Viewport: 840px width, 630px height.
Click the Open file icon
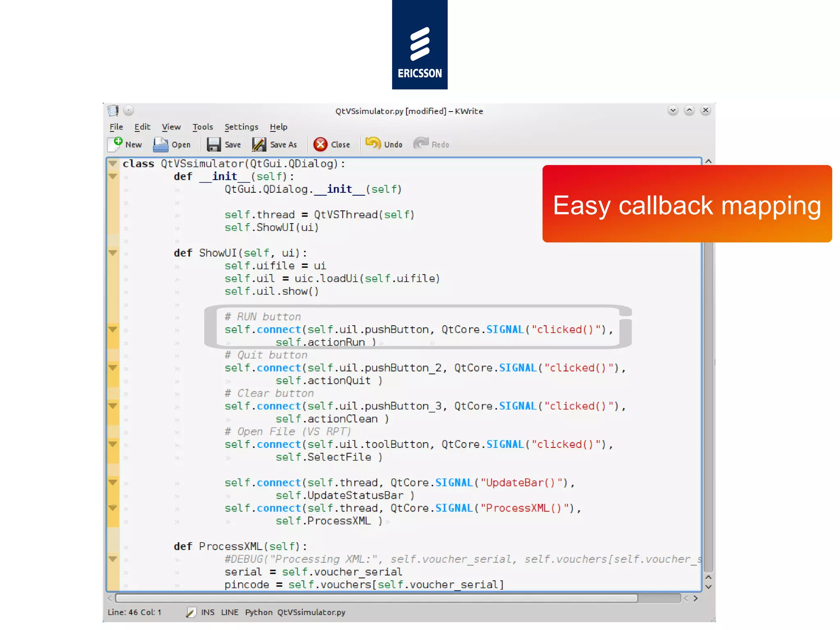tap(160, 144)
